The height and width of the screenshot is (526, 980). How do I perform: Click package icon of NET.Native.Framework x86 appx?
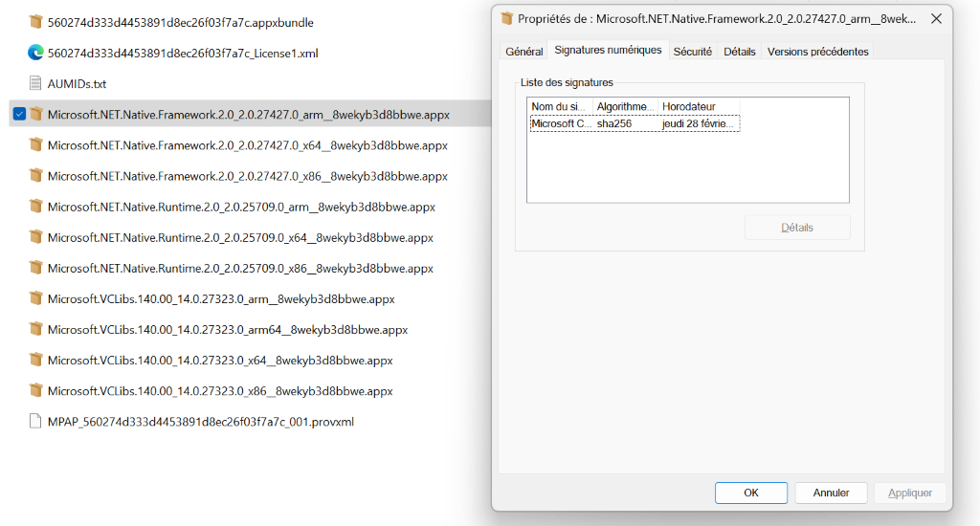35,176
